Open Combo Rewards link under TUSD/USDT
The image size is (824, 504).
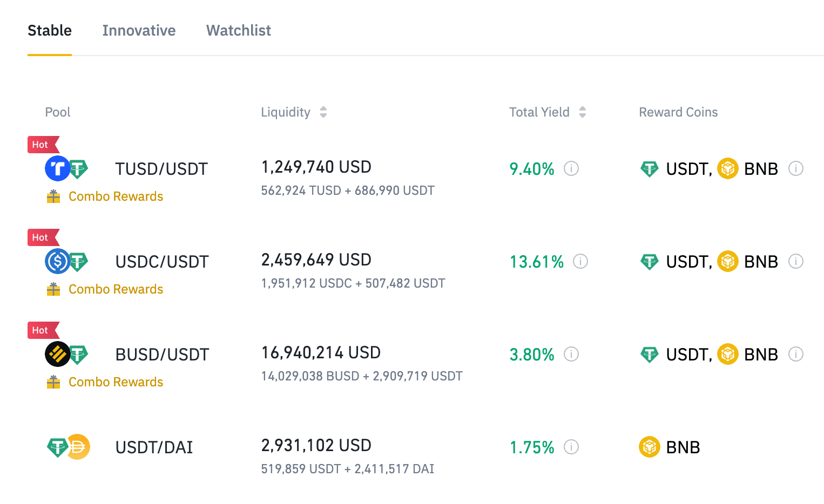[x=116, y=196]
